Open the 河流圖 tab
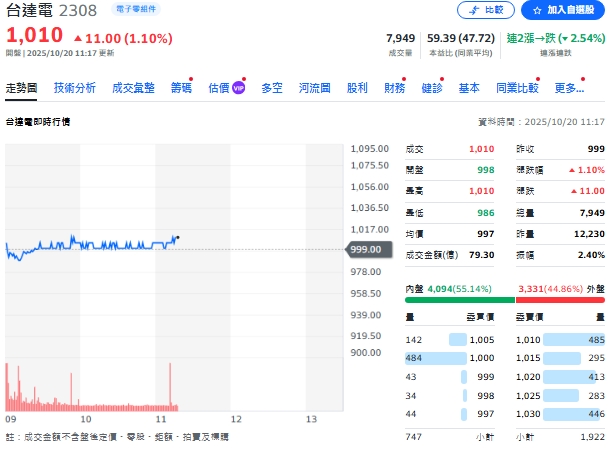 pyautogui.click(x=315, y=88)
